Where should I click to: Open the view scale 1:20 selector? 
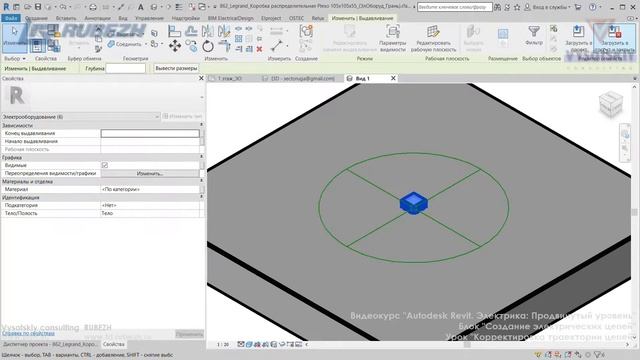click(223, 344)
